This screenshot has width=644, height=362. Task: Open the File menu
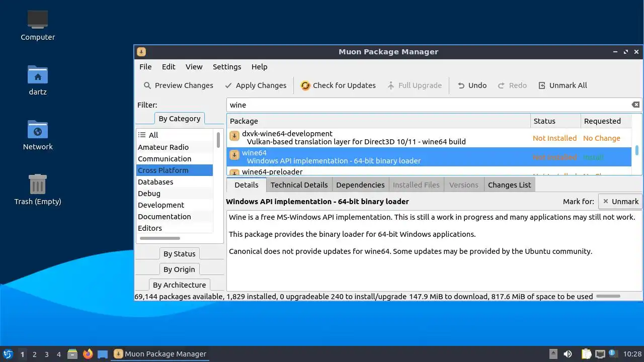click(145, 67)
